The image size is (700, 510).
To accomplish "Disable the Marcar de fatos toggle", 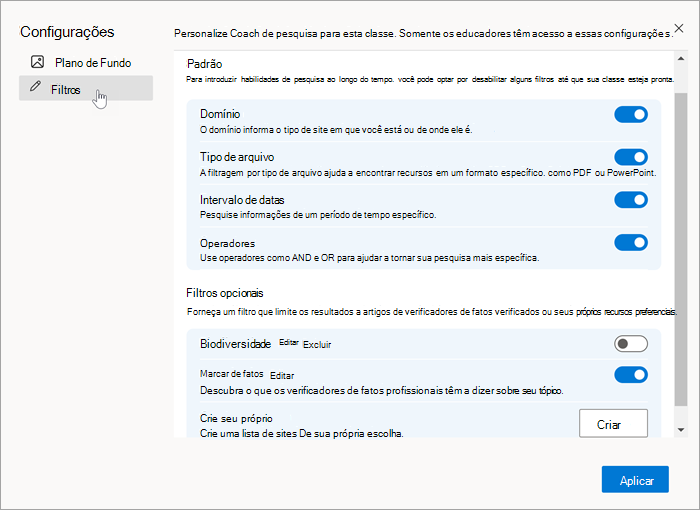I will click(631, 375).
